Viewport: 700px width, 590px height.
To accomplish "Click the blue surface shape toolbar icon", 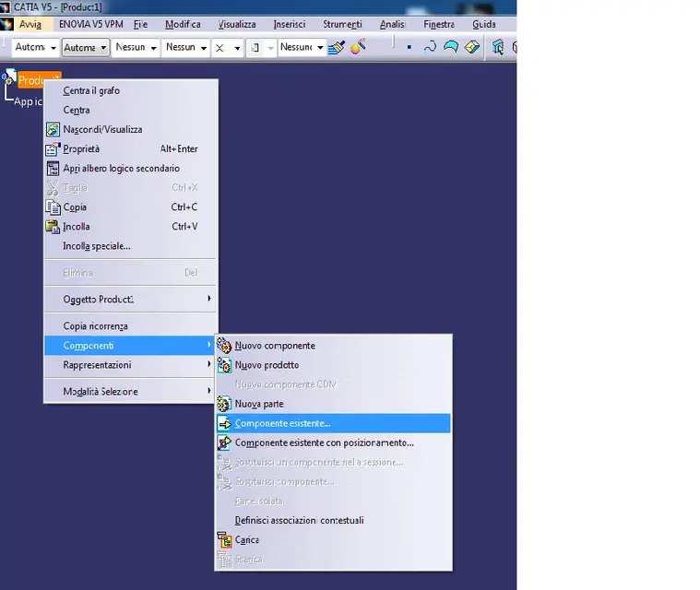I will 451,47.
